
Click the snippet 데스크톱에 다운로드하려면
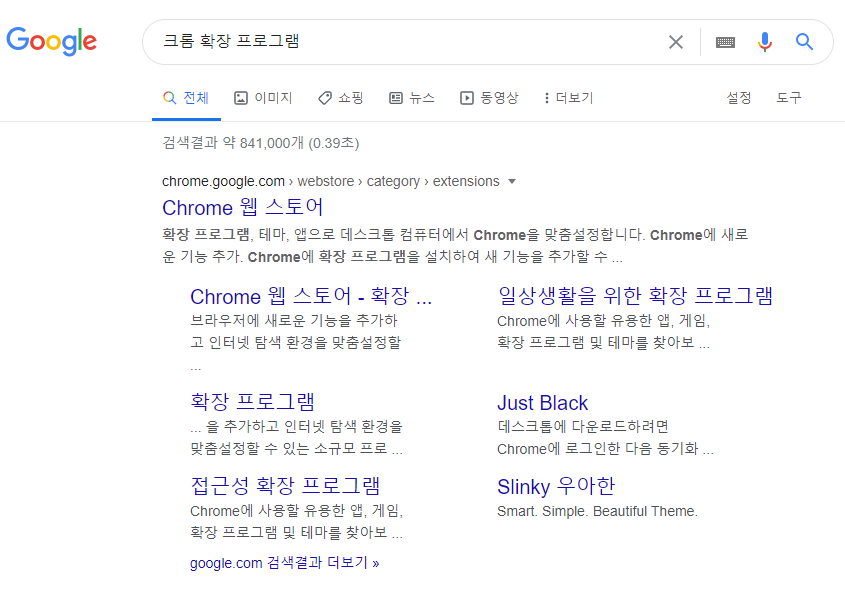pos(583,427)
